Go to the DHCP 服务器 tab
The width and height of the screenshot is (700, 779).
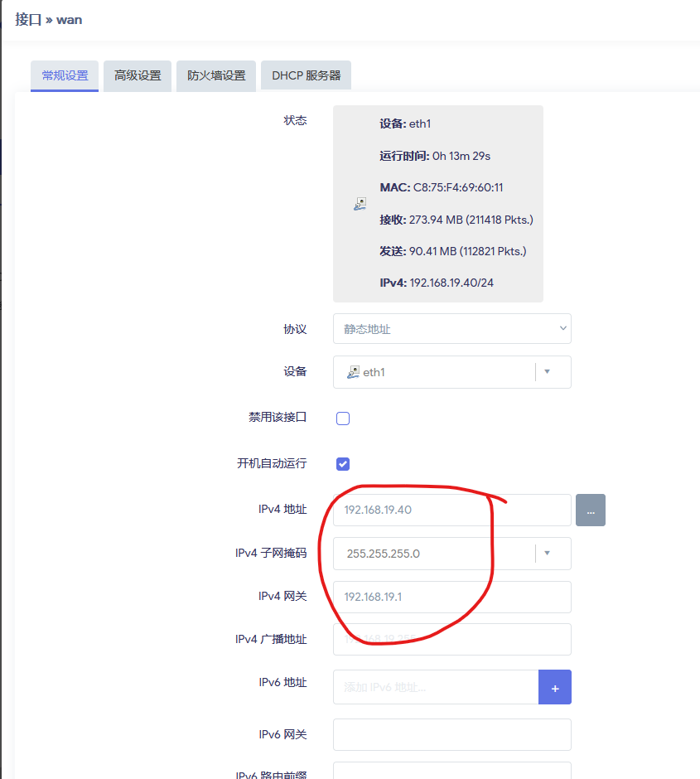click(x=306, y=75)
